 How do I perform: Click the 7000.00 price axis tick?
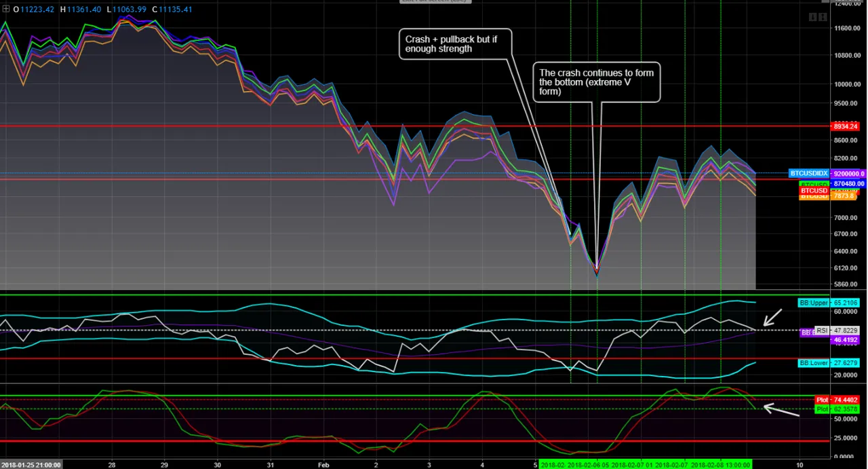846,218
